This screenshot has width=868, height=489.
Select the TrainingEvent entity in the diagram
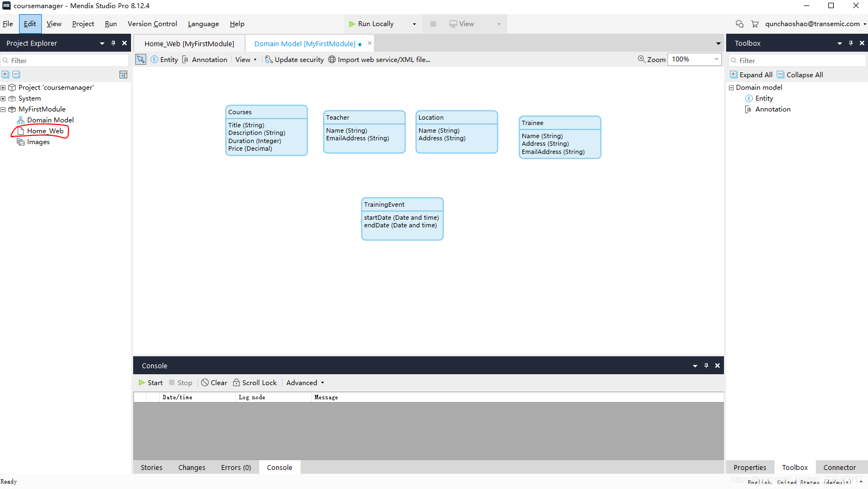pyautogui.click(x=402, y=205)
